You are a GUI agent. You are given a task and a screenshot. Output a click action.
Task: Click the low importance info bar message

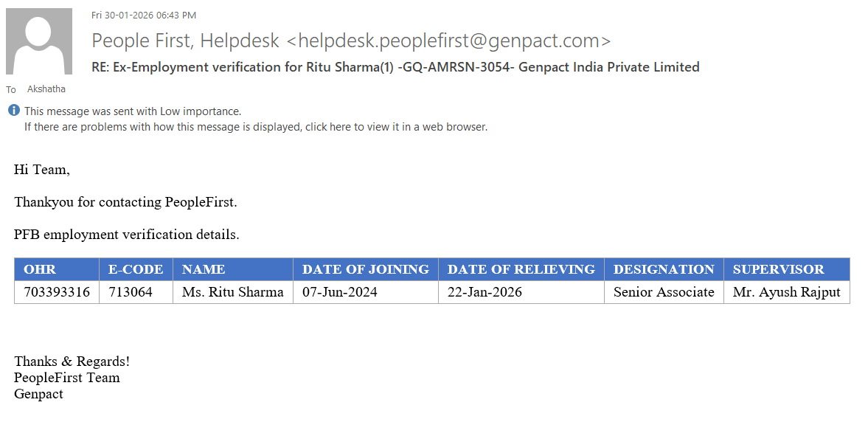(133, 111)
